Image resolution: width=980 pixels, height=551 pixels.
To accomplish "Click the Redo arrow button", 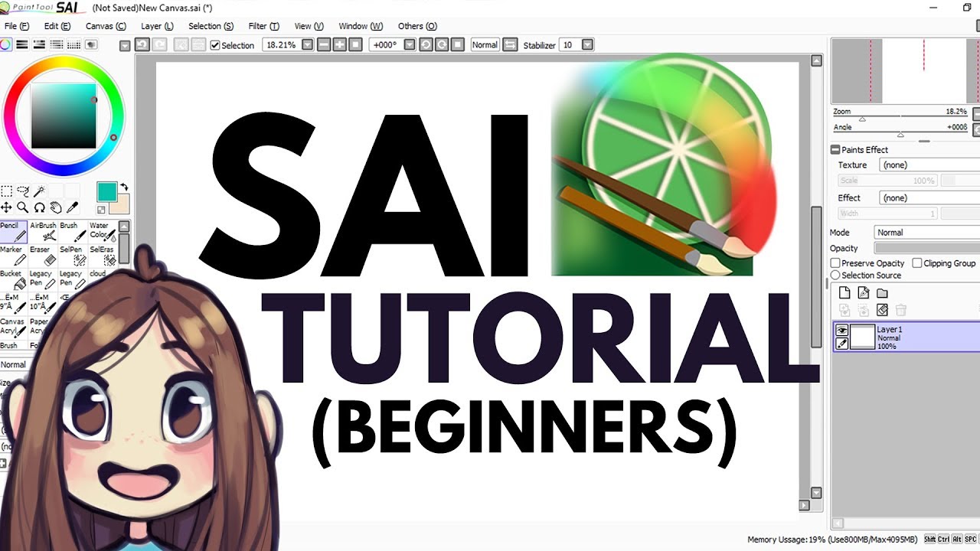I will click(159, 45).
